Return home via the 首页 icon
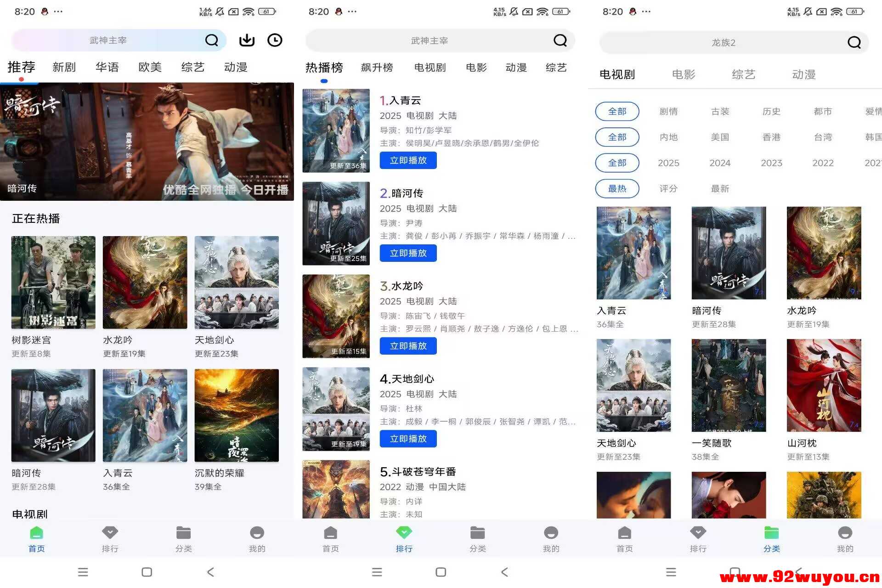The height and width of the screenshot is (588, 882). click(36, 538)
